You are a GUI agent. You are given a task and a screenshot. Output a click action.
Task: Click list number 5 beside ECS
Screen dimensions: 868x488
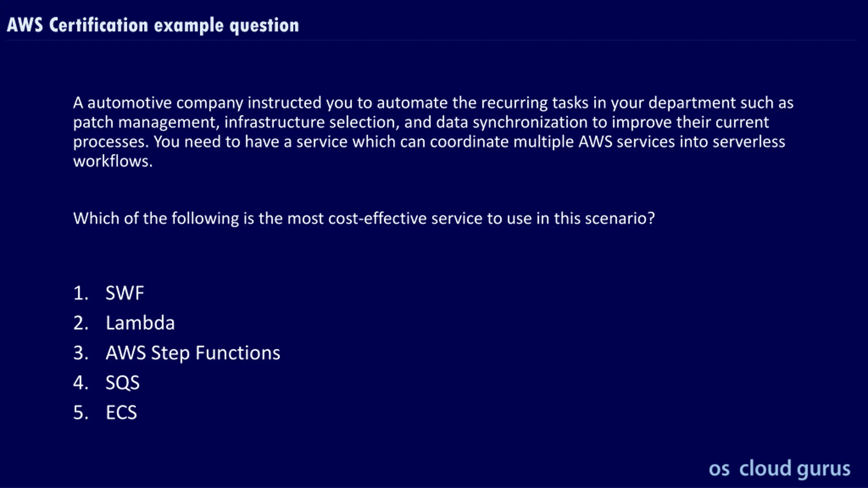[81, 412]
